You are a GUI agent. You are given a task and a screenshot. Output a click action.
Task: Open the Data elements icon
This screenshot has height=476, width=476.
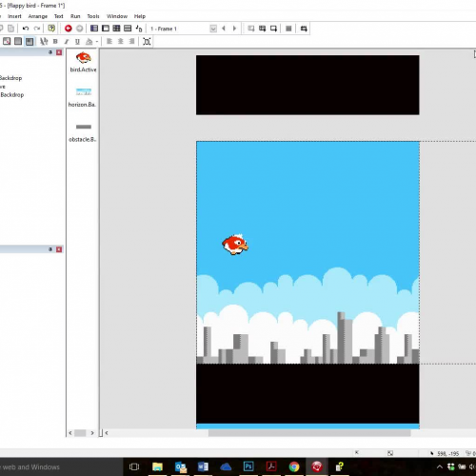tap(139, 29)
